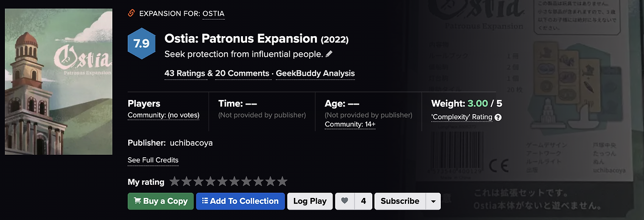
Task: Click the year (2022) text
Action: pyautogui.click(x=335, y=39)
